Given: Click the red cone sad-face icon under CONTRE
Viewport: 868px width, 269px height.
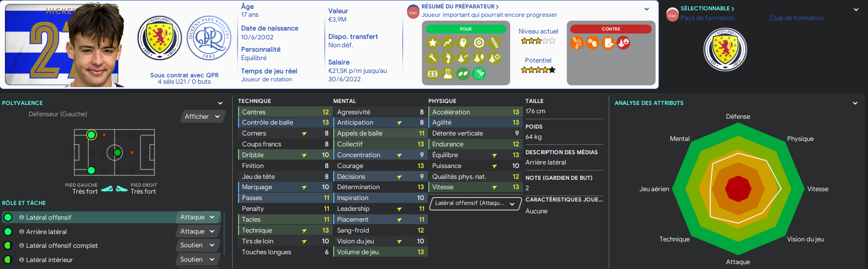Looking at the screenshot, I should click(624, 43).
